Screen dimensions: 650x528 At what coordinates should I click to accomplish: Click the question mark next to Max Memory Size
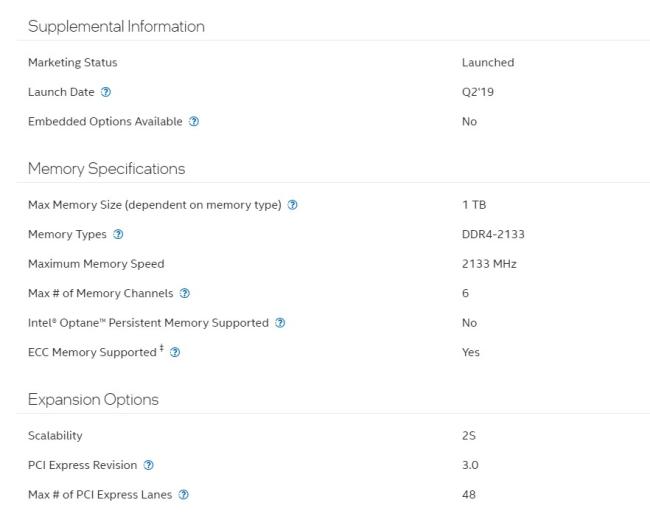(x=293, y=205)
